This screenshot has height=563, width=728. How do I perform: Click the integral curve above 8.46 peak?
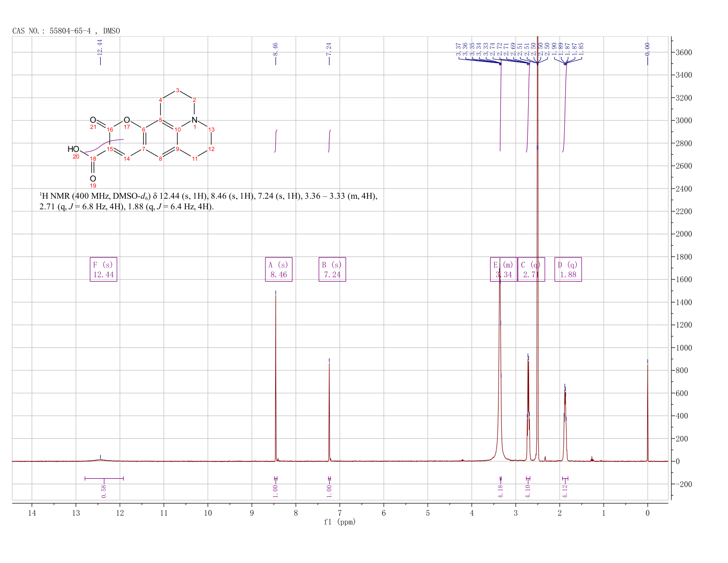pyautogui.click(x=276, y=141)
